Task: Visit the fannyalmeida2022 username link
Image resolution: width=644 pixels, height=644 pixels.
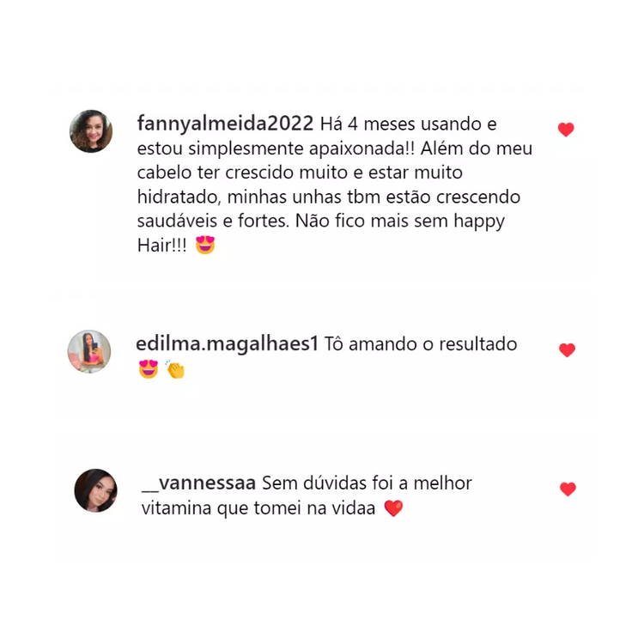Action: tap(225, 124)
